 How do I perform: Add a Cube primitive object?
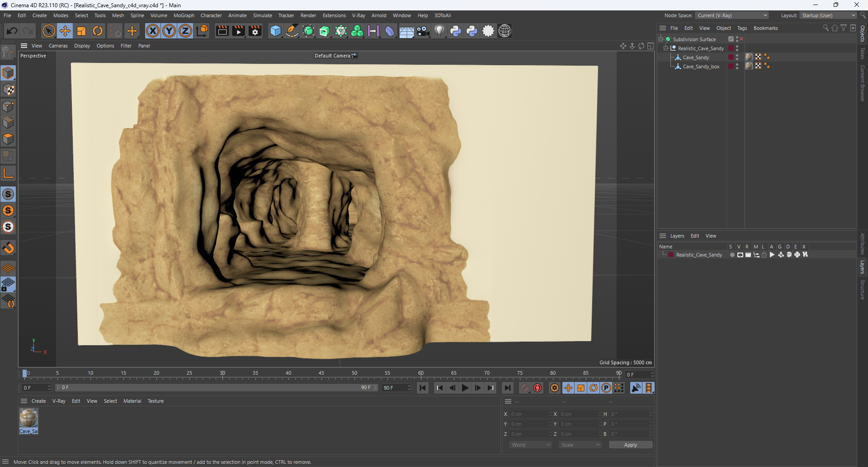pos(275,31)
